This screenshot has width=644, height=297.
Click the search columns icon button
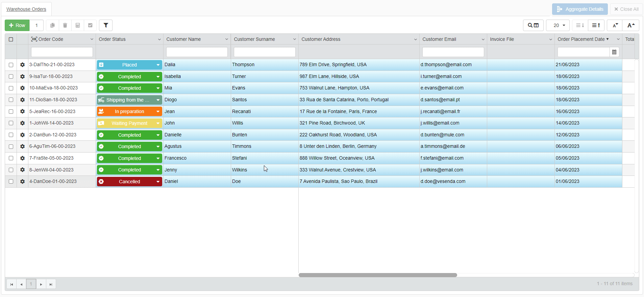pos(533,25)
